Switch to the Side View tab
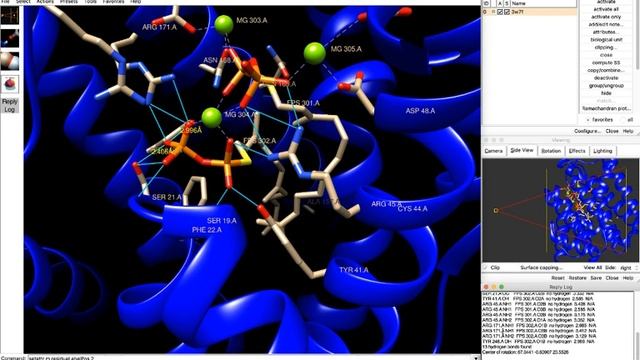The image size is (640, 360). (x=522, y=151)
